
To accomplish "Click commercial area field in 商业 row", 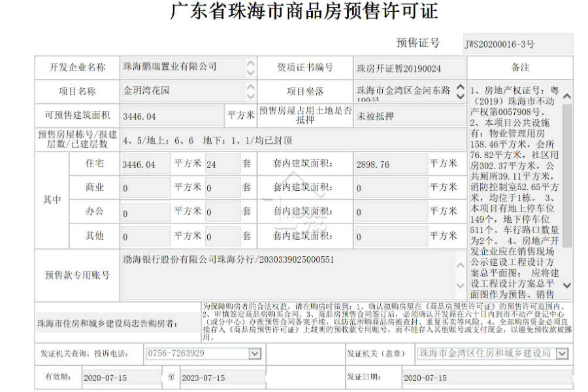I will [146, 188].
